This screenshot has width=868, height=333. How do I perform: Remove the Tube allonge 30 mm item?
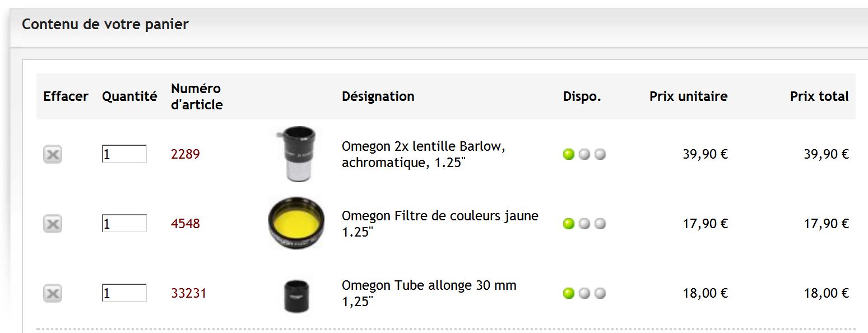coord(53,293)
